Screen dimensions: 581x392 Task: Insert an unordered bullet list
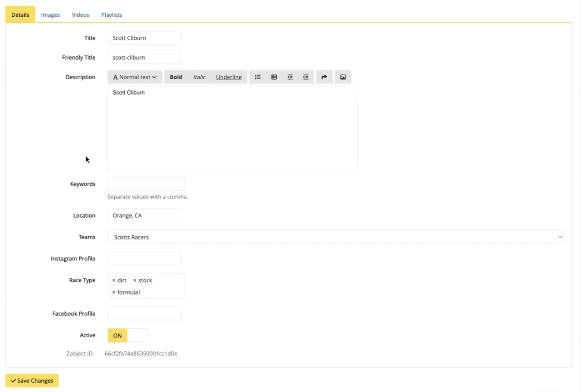[x=258, y=77]
